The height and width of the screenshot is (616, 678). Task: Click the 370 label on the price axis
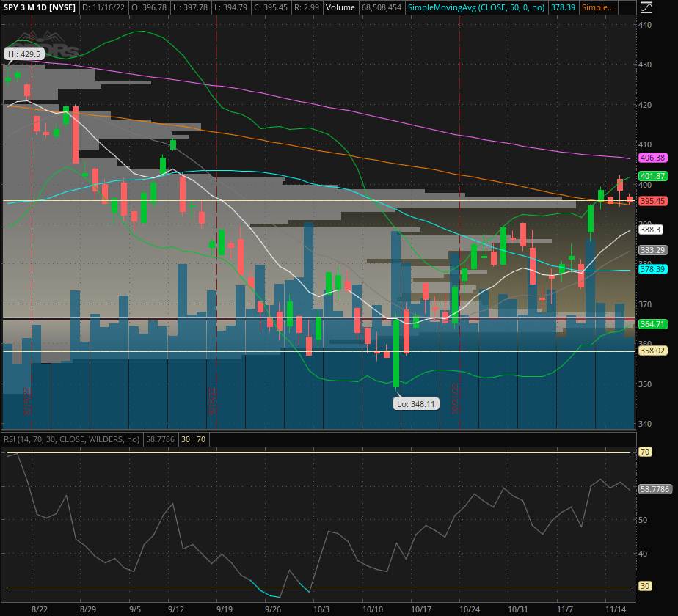645,304
